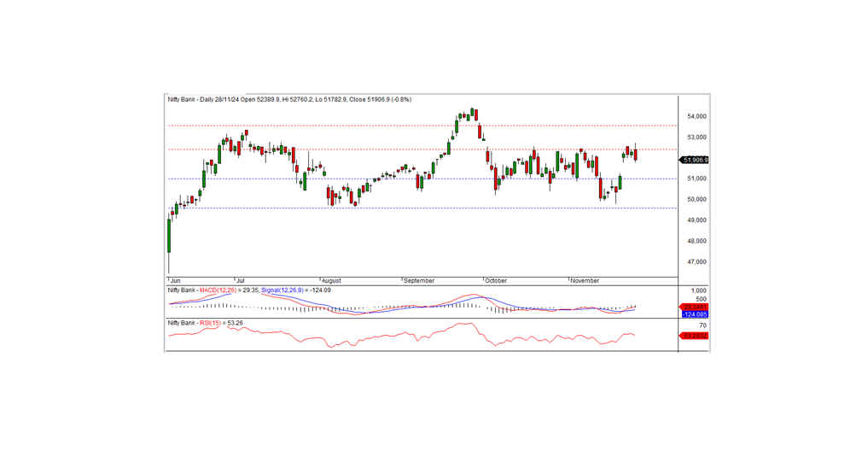868x463 pixels.
Task: Select the 47,000 price axis label
Action: click(x=696, y=262)
